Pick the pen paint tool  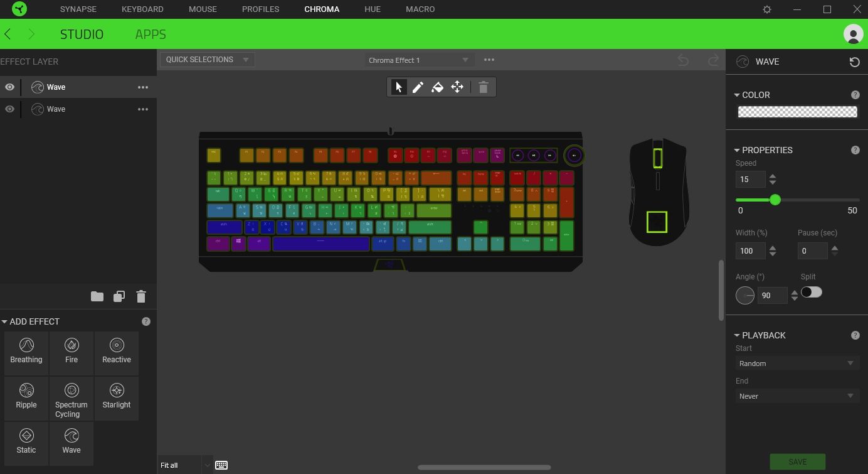[418, 87]
